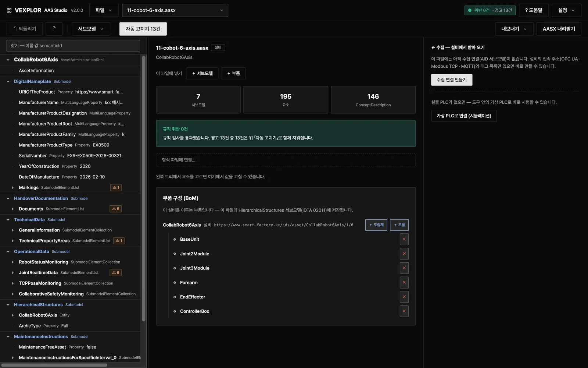Viewport: 588px width, 368px height.
Task: Open the 11-cobot-6-axis.aasx file selector
Action: pyautogui.click(x=175, y=10)
